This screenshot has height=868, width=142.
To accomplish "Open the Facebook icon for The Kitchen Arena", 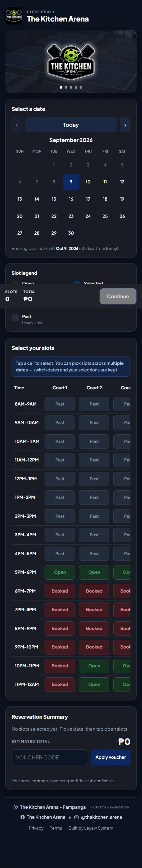I will (x=22, y=817).
